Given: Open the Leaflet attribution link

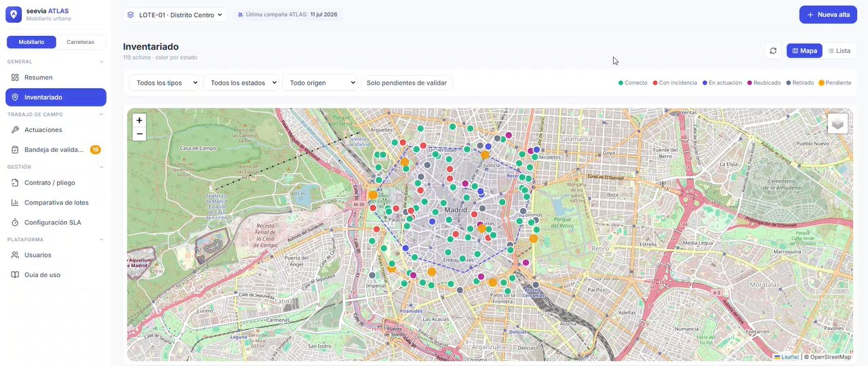Looking at the screenshot, I should point(787,357).
